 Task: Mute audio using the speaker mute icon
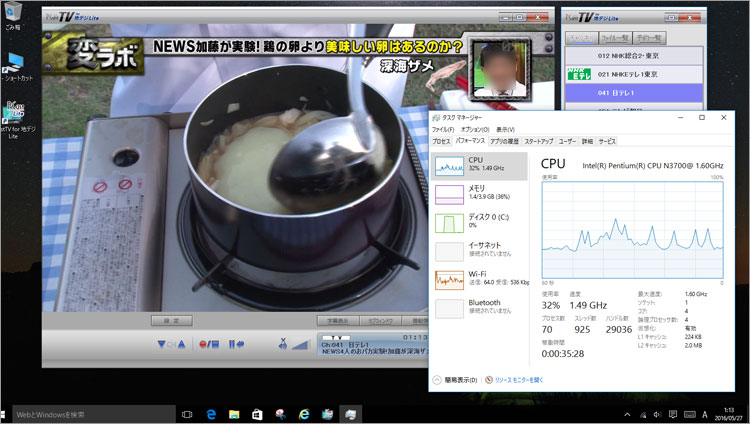tap(283, 344)
